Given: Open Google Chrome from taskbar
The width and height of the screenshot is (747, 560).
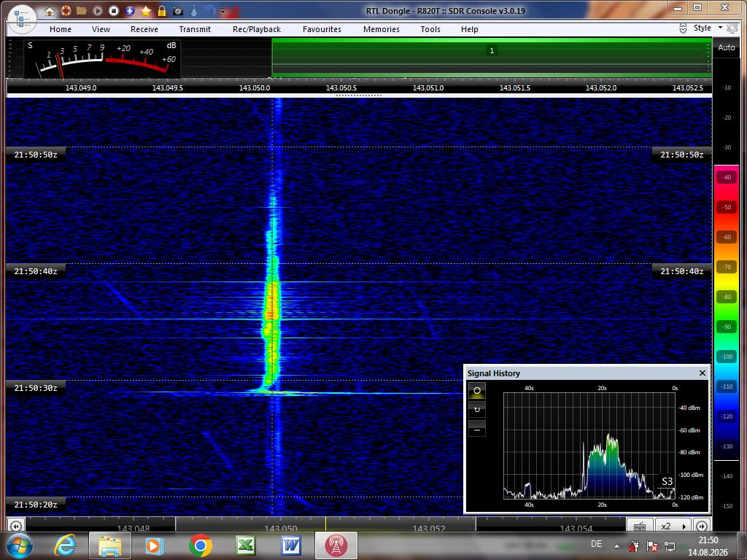Looking at the screenshot, I should [x=200, y=545].
